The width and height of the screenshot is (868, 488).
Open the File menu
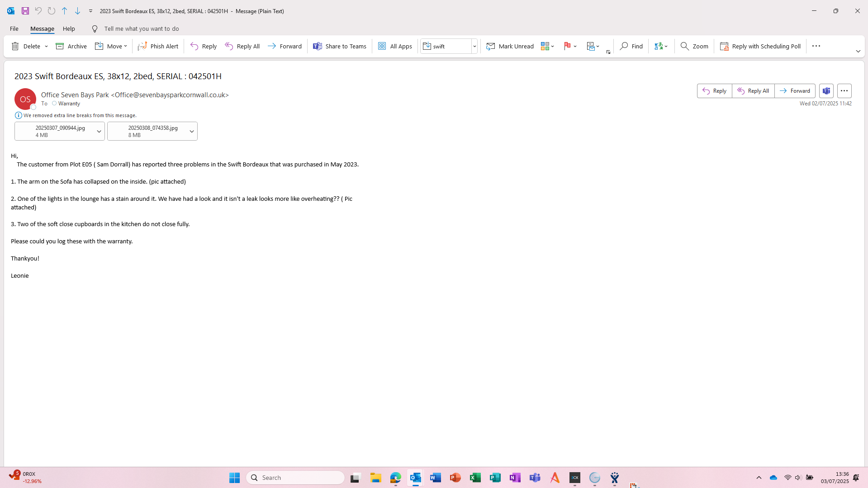point(14,28)
